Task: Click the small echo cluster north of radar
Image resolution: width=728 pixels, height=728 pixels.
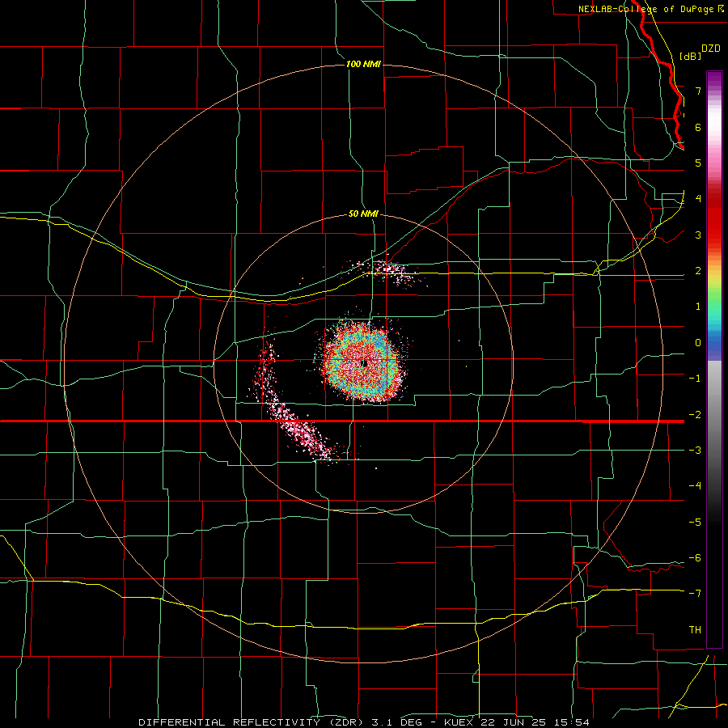Action: pos(387,272)
